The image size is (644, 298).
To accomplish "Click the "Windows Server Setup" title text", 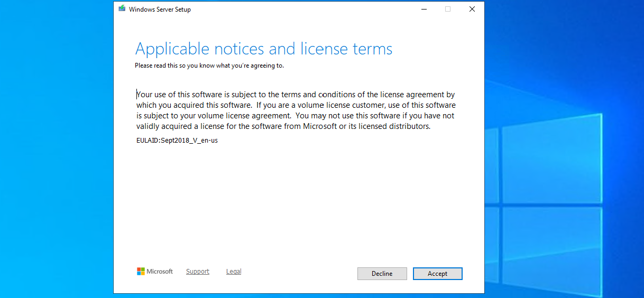I will [x=160, y=10].
